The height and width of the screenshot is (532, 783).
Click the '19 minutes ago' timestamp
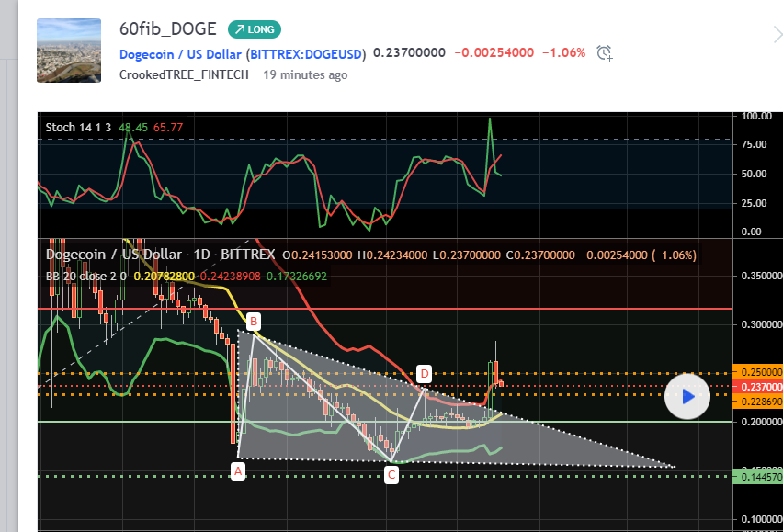[x=305, y=74]
